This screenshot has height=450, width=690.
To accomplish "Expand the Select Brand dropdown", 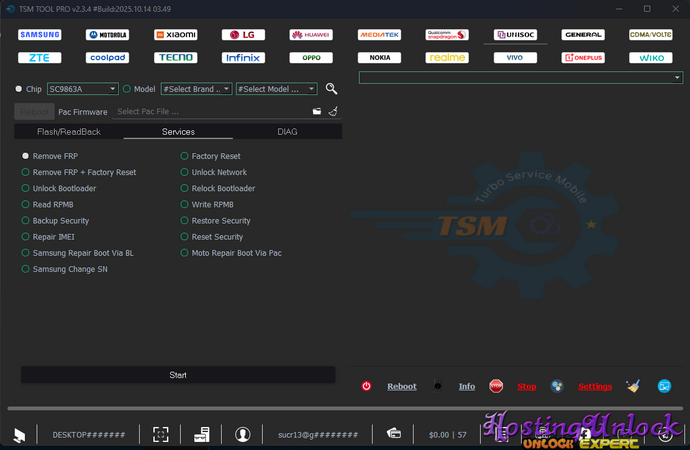I will 196,89.
